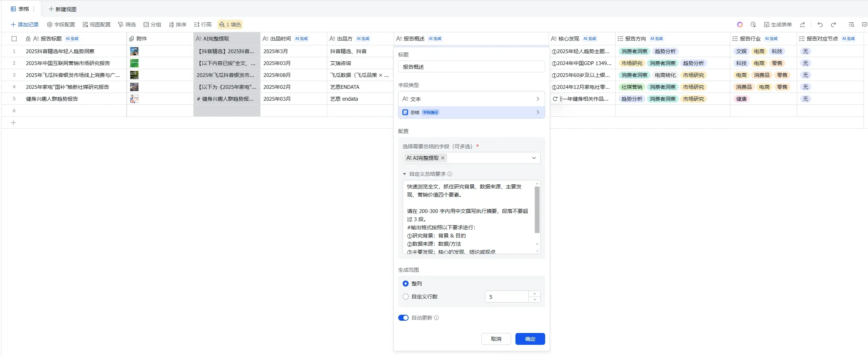This screenshot has width=868, height=356.
Task: Adjust row height via 行高
Action: (x=202, y=24)
